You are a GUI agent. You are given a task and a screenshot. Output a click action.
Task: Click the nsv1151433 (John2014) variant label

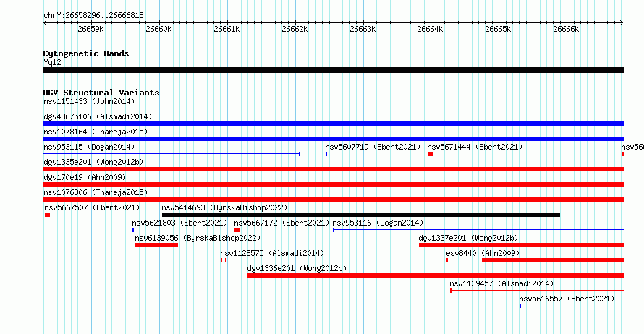89,101
